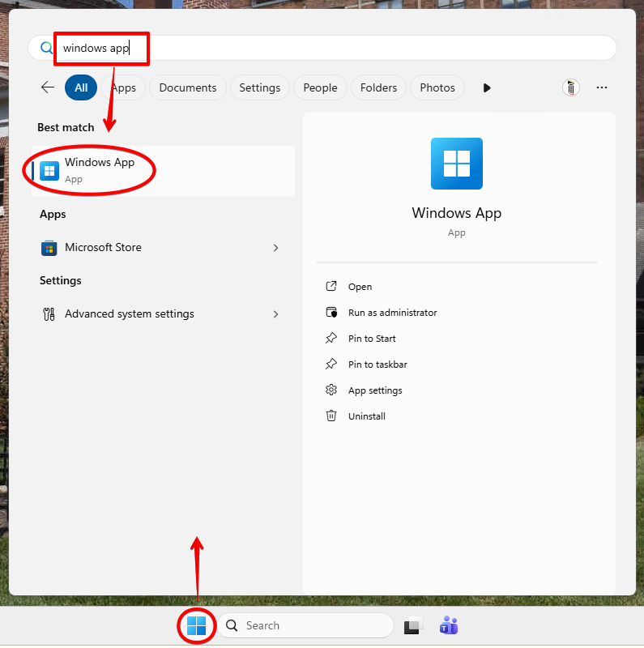
Task: Click the back arrow in search panel
Action: coord(48,87)
